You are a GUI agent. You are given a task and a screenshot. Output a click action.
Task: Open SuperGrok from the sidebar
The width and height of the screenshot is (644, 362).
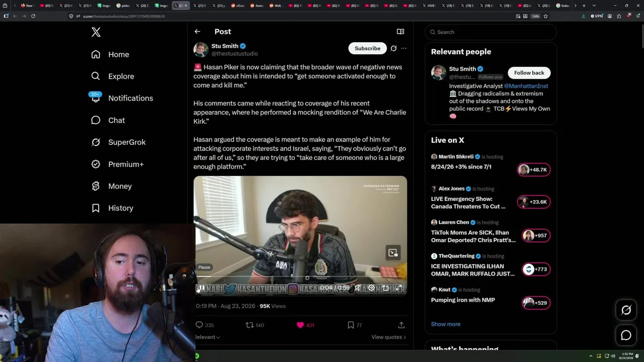point(118,142)
